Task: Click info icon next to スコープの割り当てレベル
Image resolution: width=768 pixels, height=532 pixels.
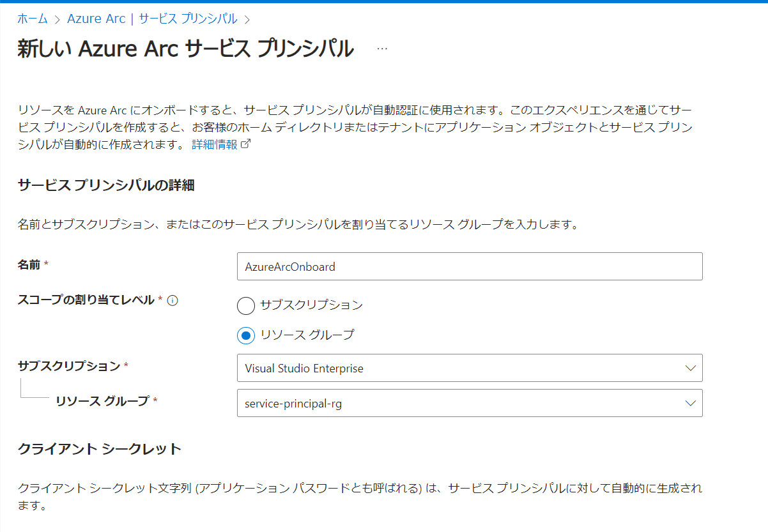Action: pos(172,300)
